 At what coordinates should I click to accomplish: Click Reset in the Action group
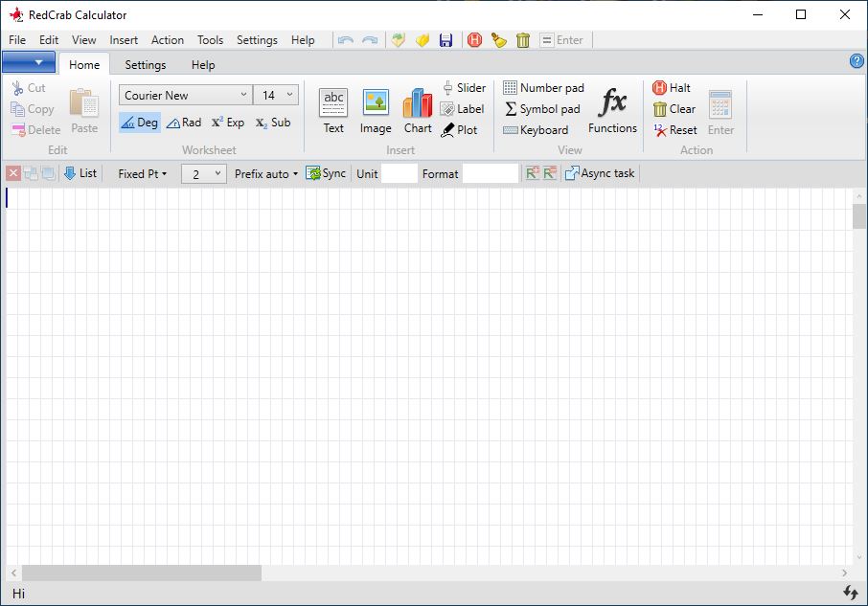[675, 130]
